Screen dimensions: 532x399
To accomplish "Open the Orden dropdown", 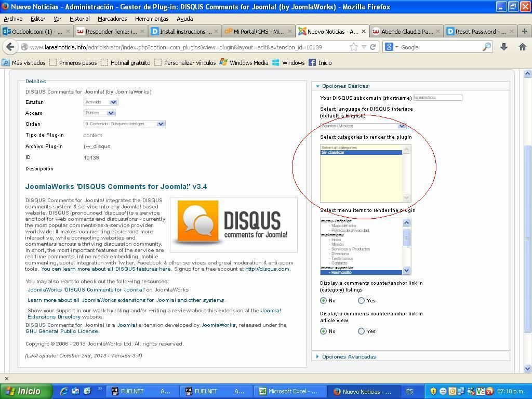I will click(x=125, y=124).
